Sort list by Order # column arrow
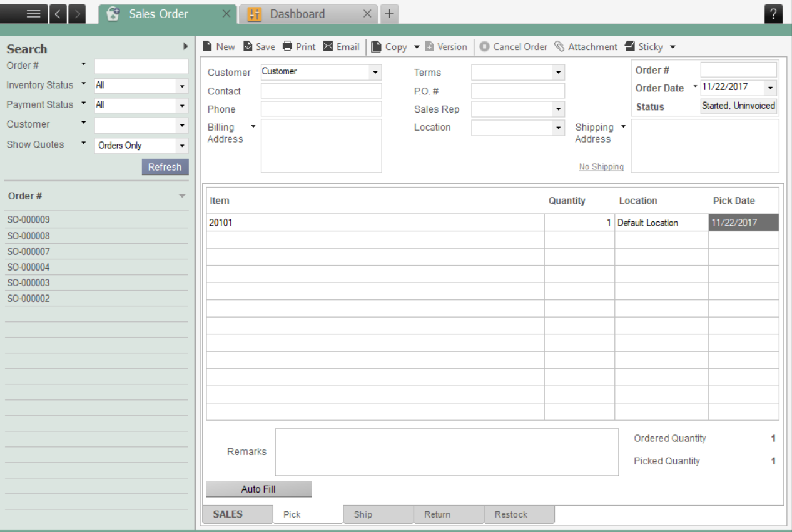The height and width of the screenshot is (532, 792). tap(182, 196)
